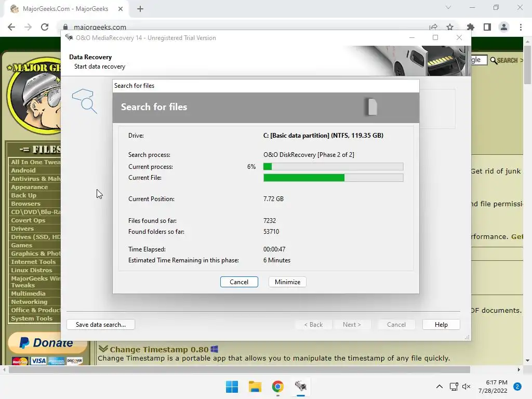532x399 pixels.
Task: Open Covert Ops category link
Action: (28, 220)
